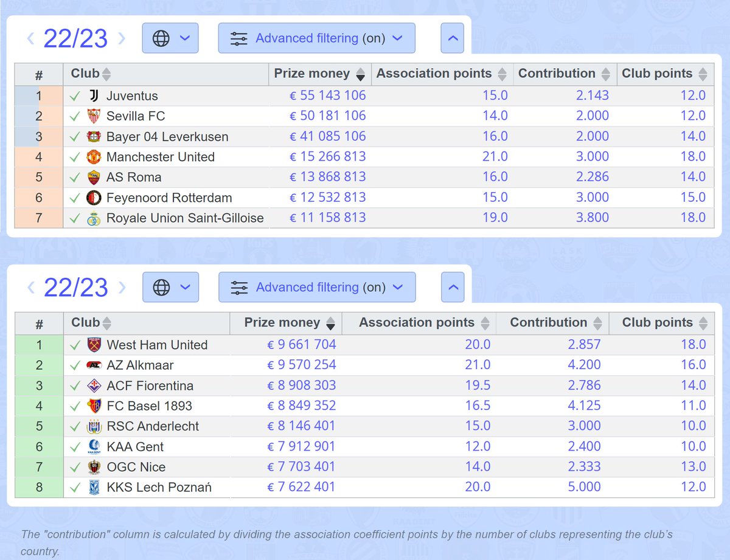Click the West Ham United crest icon
The height and width of the screenshot is (560, 730).
point(94,345)
